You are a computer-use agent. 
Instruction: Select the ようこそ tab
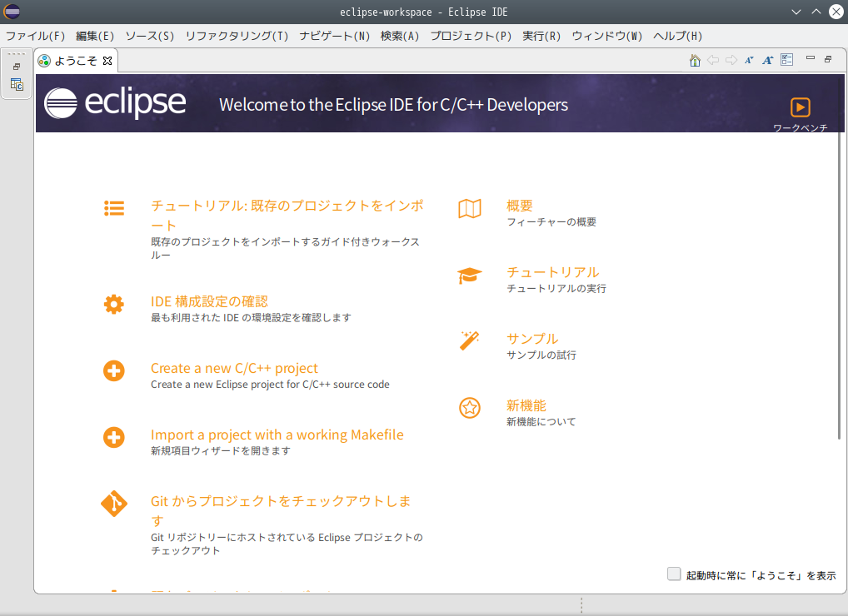coord(75,61)
